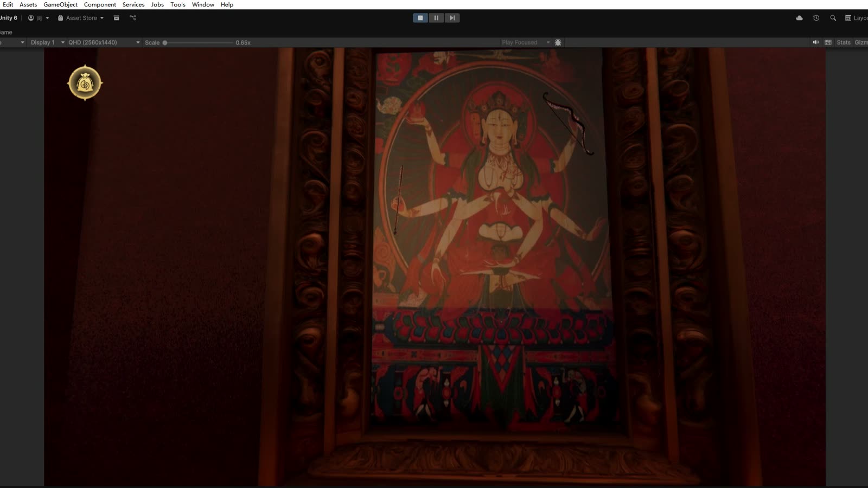Open the Play Focused dropdown
Viewport: 868px width, 488px height.
point(525,42)
